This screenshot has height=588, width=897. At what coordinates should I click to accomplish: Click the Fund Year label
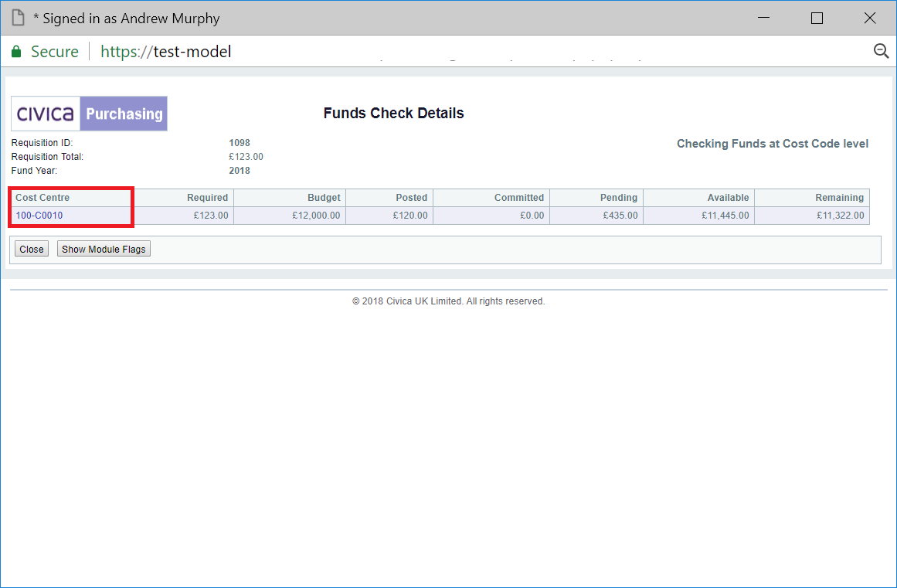coord(34,171)
